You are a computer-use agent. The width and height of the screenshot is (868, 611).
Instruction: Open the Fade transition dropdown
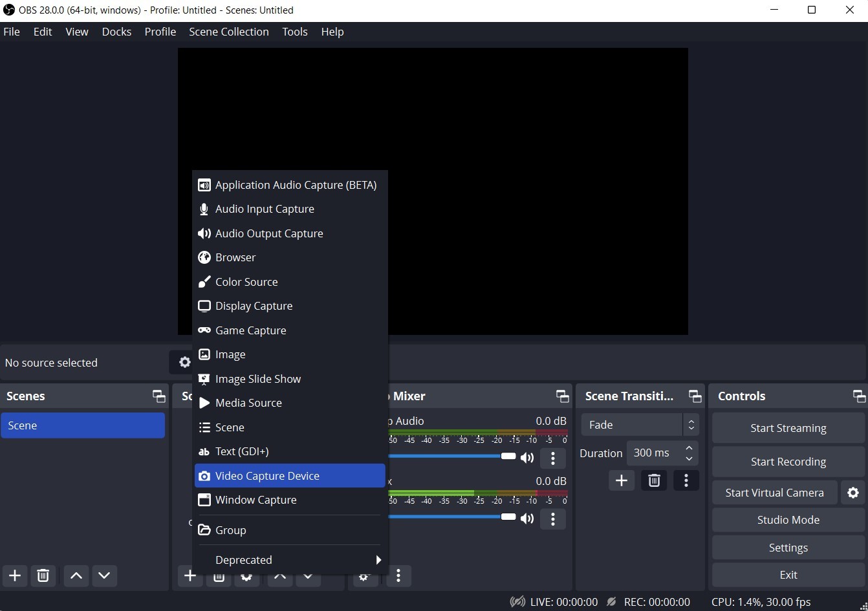tap(640, 425)
